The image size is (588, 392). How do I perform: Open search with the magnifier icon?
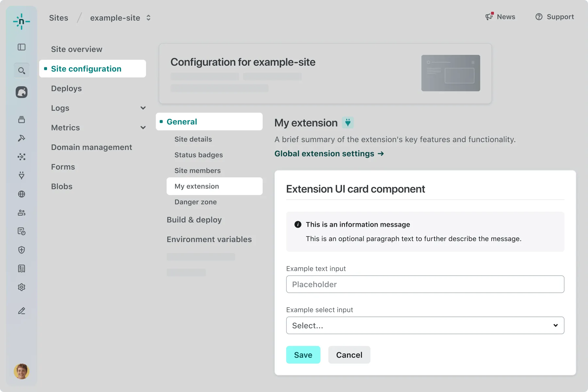pyautogui.click(x=22, y=71)
